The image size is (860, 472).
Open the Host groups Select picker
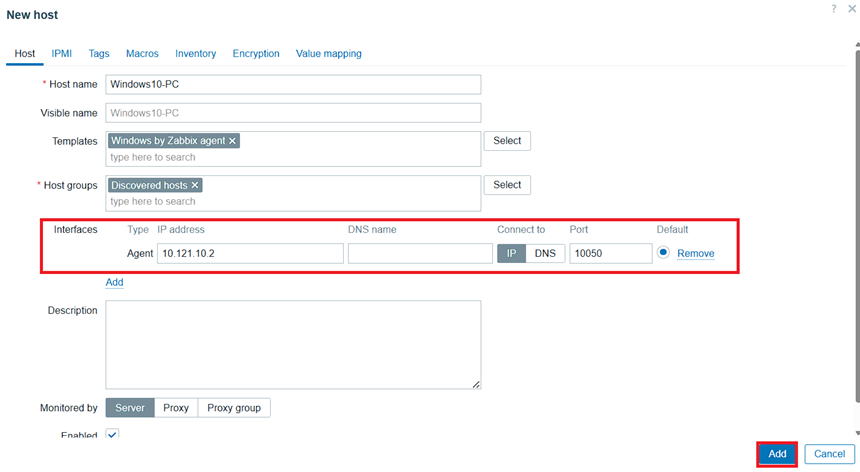(507, 185)
